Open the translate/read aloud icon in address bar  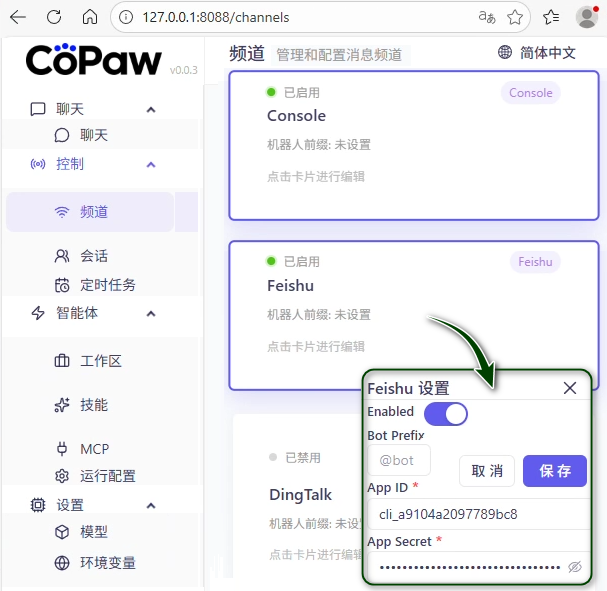pos(487,17)
